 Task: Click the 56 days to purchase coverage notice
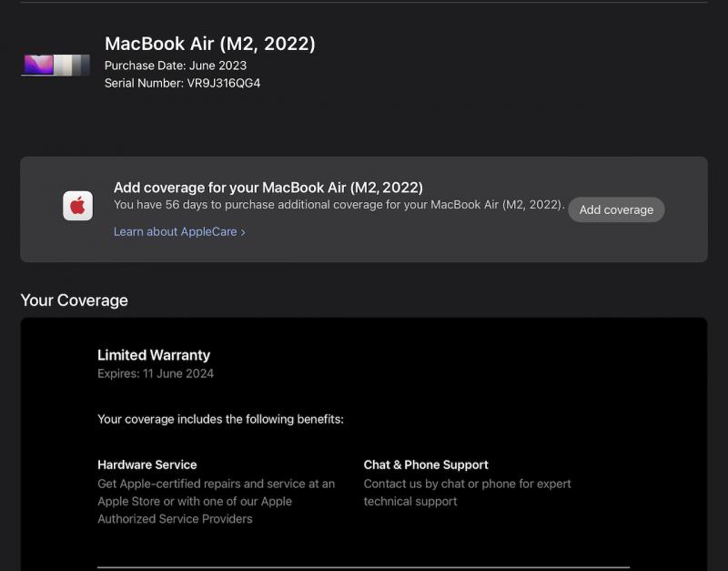(339, 205)
